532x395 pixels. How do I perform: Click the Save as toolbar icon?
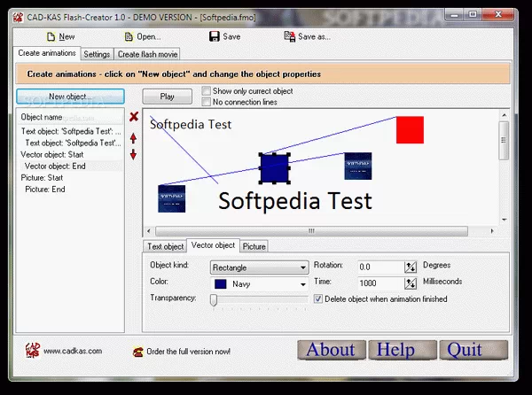coord(290,36)
